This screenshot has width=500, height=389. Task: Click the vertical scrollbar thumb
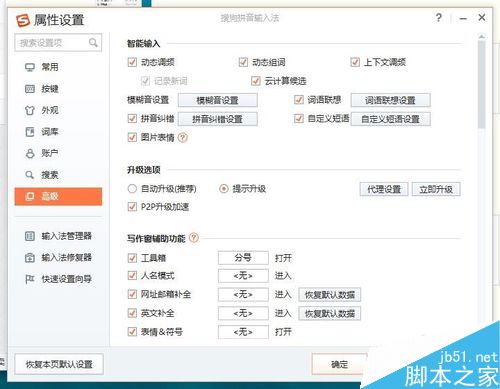tap(481, 85)
